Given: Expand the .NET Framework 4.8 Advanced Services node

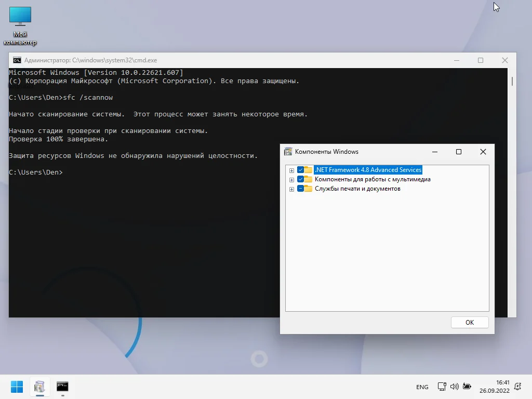Looking at the screenshot, I should pos(291,170).
